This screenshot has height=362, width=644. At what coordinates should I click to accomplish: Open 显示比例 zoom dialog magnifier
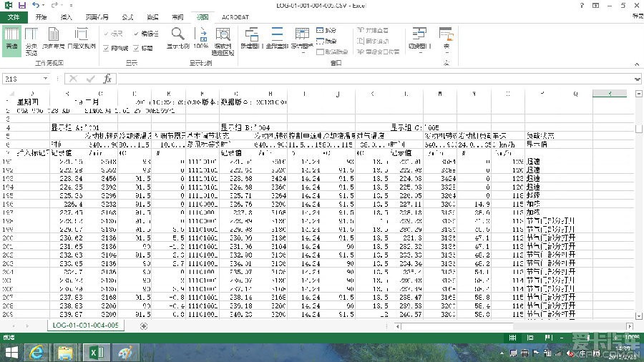(x=178, y=38)
